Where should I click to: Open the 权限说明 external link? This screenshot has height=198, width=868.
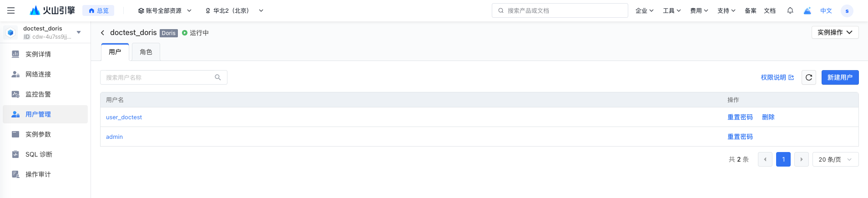click(x=777, y=77)
